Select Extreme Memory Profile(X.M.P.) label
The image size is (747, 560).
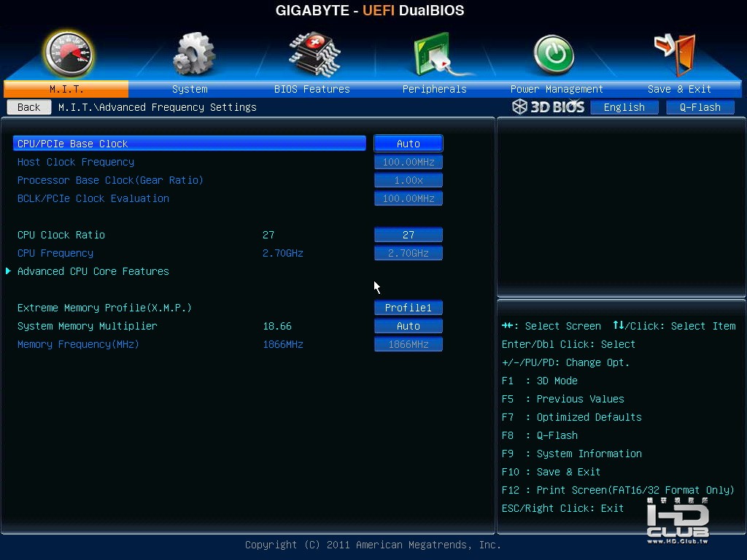(x=104, y=308)
